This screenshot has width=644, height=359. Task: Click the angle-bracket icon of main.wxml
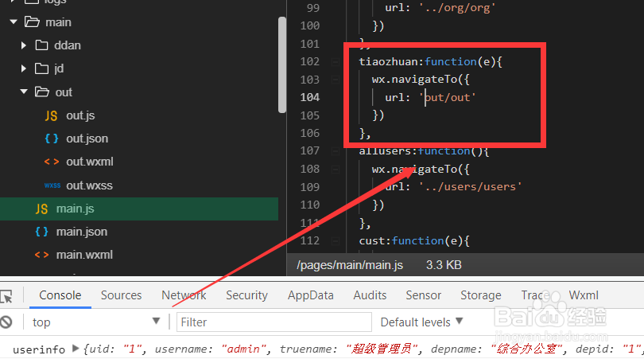pyautogui.click(x=42, y=255)
